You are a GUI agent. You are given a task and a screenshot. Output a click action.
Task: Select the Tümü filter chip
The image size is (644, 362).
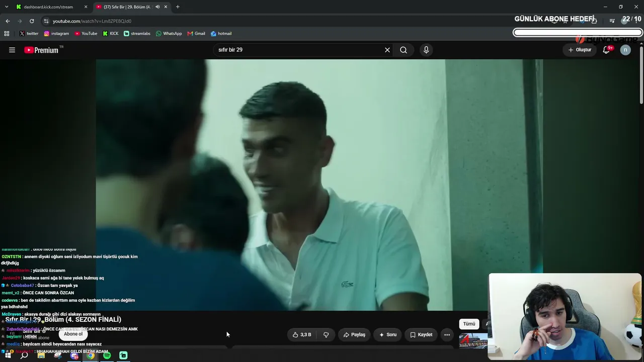[x=469, y=324]
